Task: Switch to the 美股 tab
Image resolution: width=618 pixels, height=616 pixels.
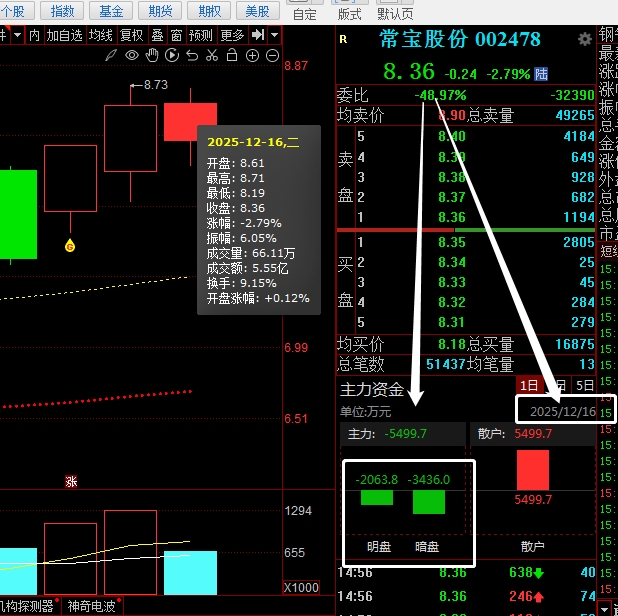Action: pos(258,11)
